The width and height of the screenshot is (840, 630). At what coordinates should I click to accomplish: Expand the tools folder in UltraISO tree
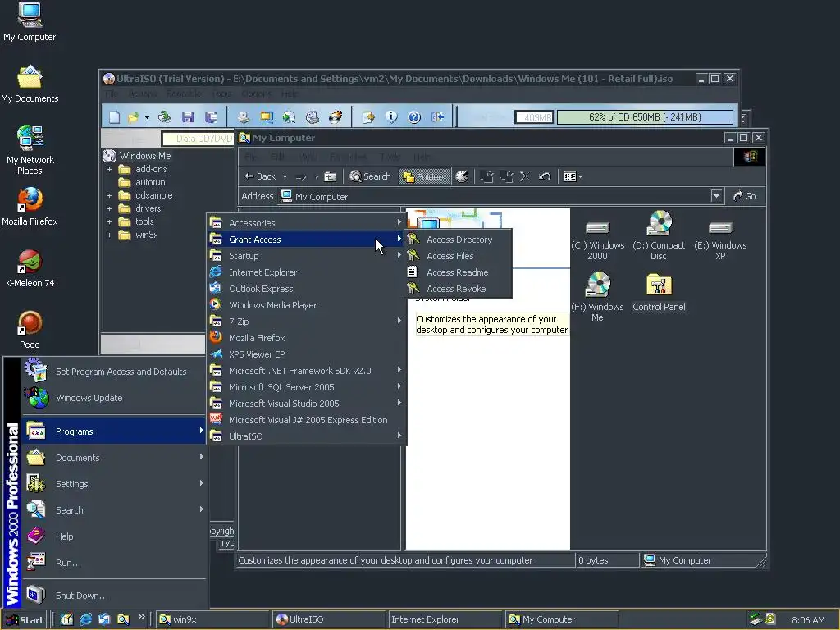(109, 221)
